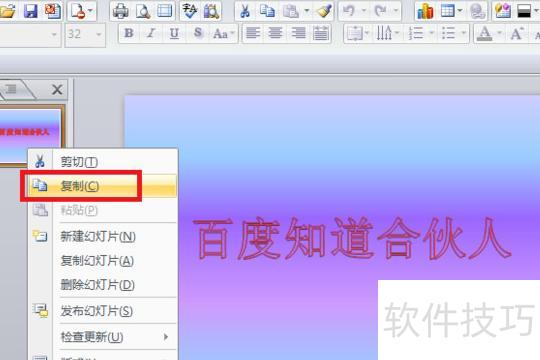Open the Research binoculars icon

pyautogui.click(x=211, y=11)
